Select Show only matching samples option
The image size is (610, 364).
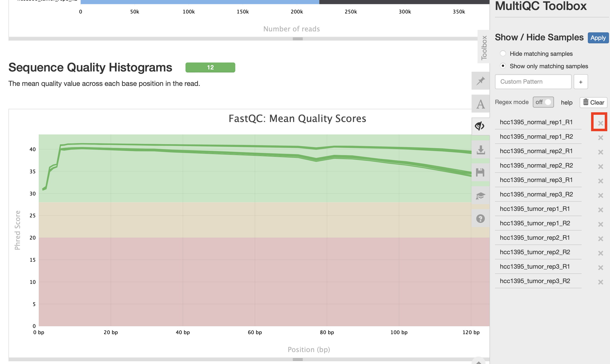click(503, 66)
